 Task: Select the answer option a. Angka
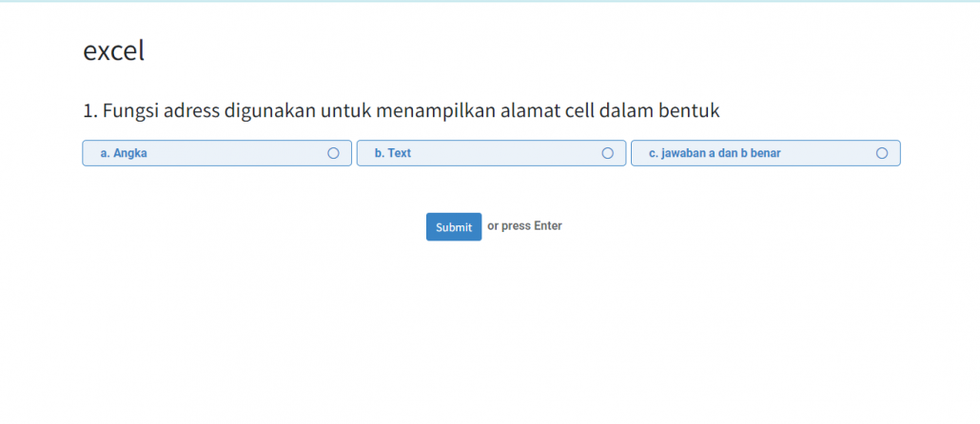217,153
